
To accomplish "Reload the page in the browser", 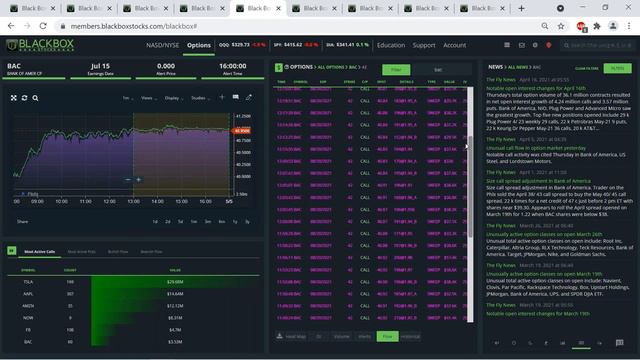I will 43,26.
